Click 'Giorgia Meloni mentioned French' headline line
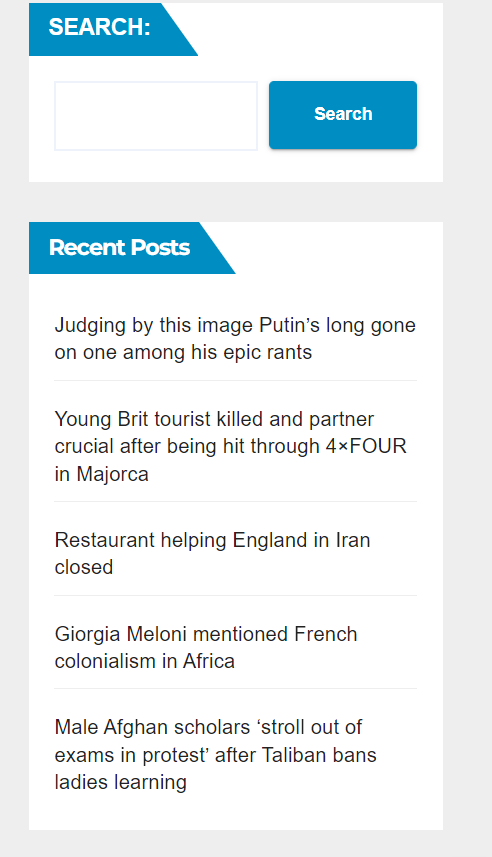 point(206,634)
